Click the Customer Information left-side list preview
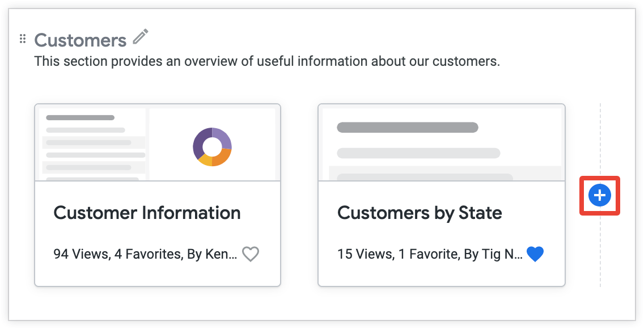Screen dimensions: 644x329 [94, 145]
